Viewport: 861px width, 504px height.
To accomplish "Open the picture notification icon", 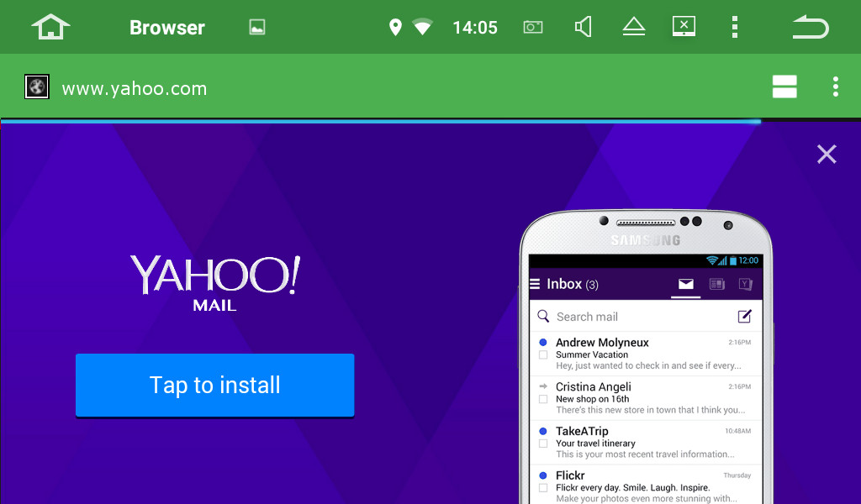I will click(x=257, y=28).
